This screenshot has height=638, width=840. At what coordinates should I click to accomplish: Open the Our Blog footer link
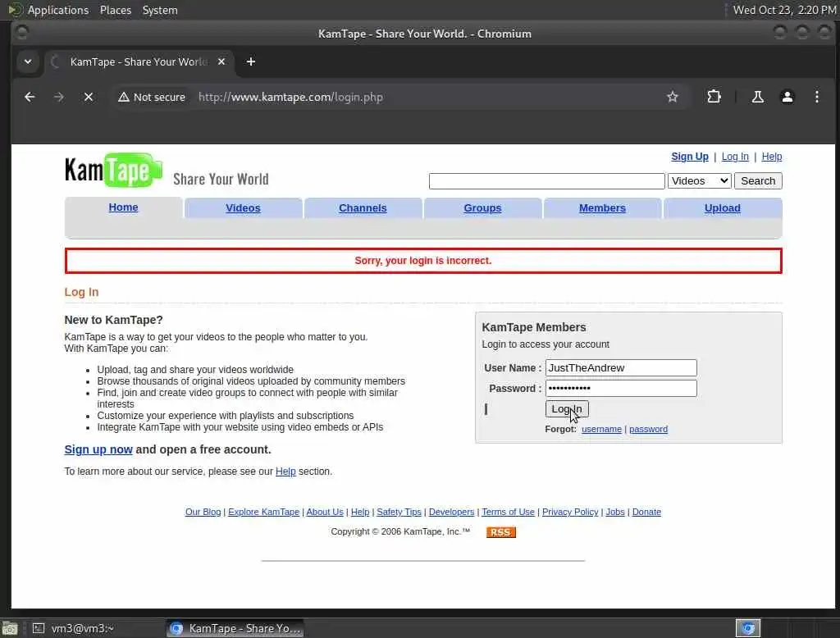coord(203,512)
